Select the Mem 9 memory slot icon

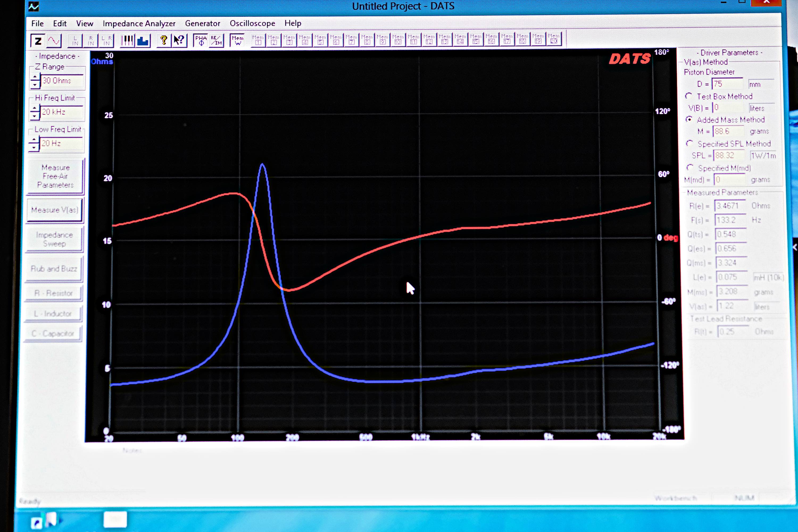coord(383,40)
